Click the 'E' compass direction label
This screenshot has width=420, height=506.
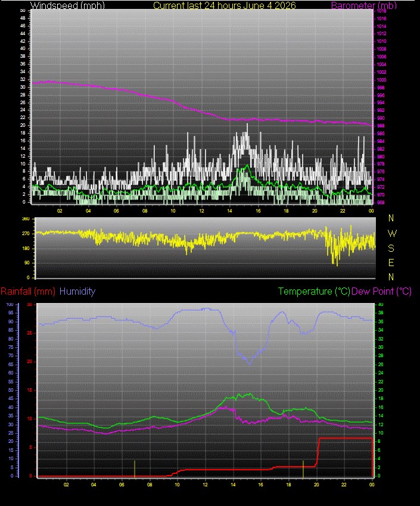[x=391, y=263]
